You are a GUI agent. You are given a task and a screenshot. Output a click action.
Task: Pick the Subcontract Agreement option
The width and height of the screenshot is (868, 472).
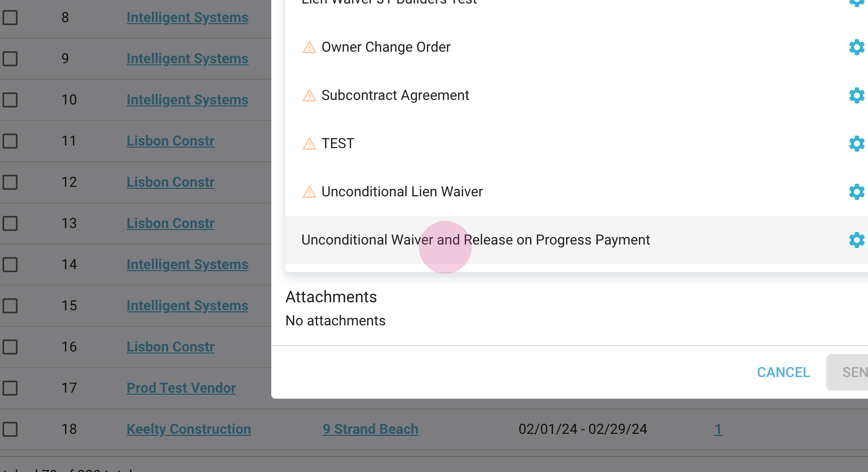point(395,95)
